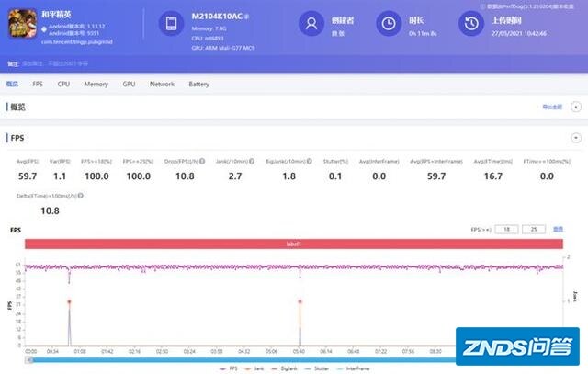Image resolution: width=588 pixels, height=374 pixels.
Task: Click the Stutter value 0.1
Action: [335, 176]
